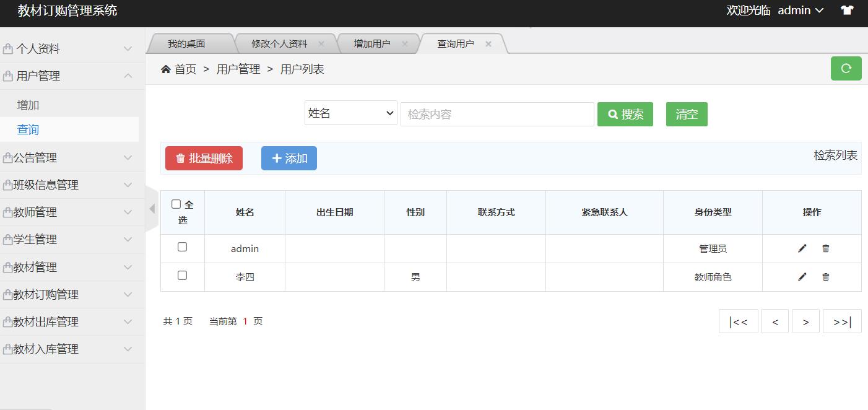Click the 检索内容 search input field
The height and width of the screenshot is (410, 868).
click(x=497, y=115)
